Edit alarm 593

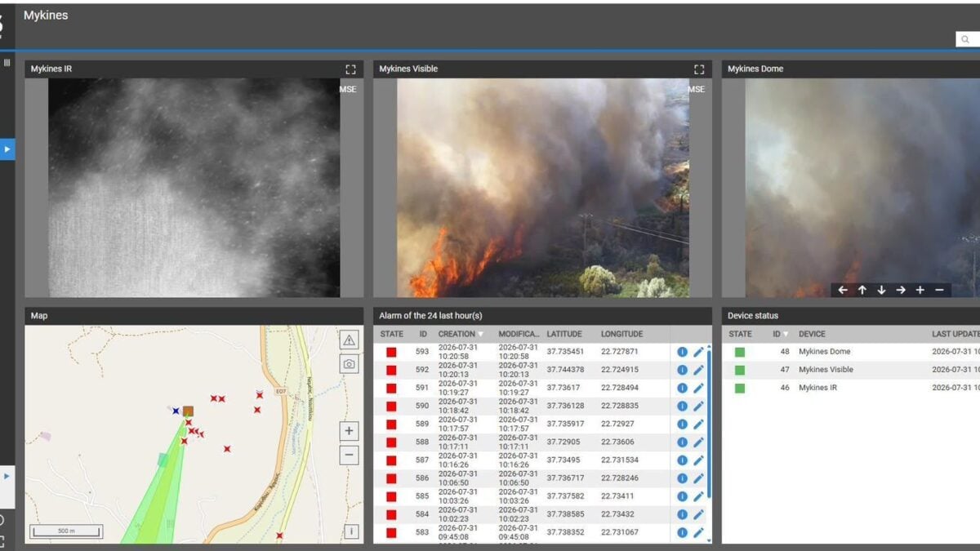pyautogui.click(x=698, y=352)
